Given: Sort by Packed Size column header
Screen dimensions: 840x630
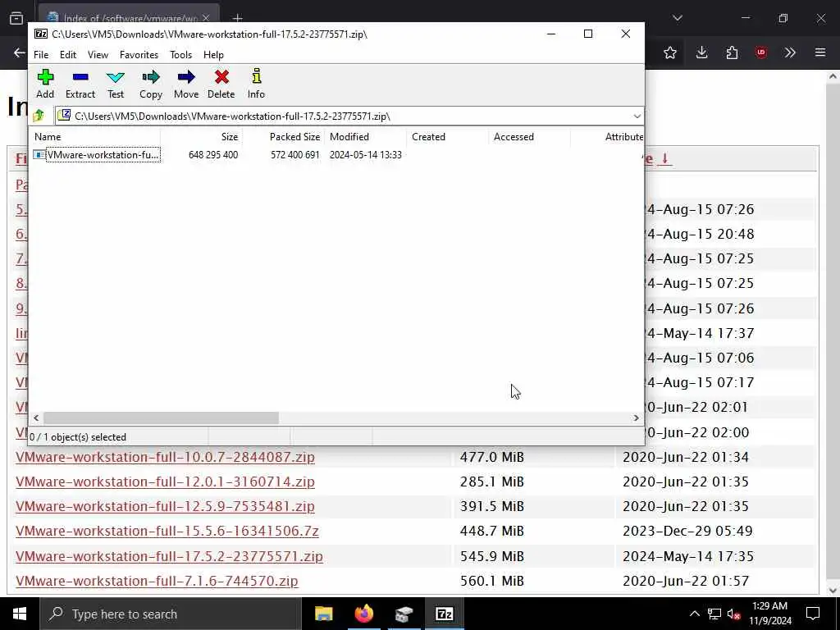Looking at the screenshot, I should pos(283,137).
